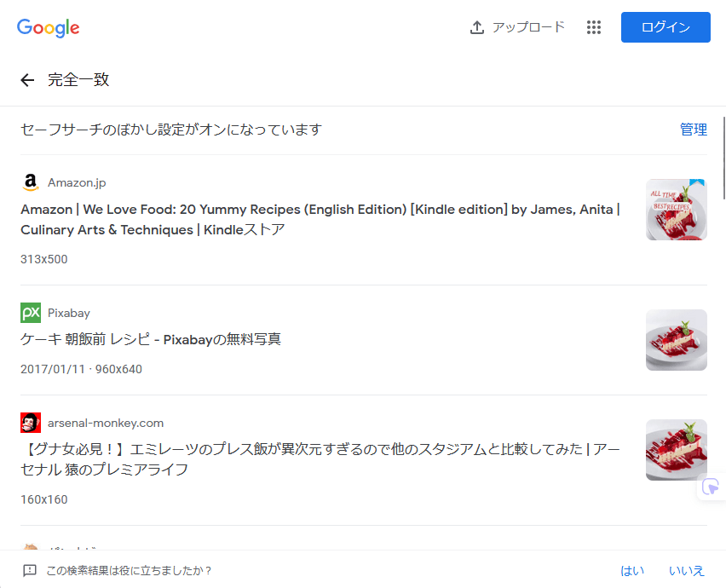Open the Pixabay cake thumbnail
Screen dimensions: 726x588
click(x=677, y=340)
